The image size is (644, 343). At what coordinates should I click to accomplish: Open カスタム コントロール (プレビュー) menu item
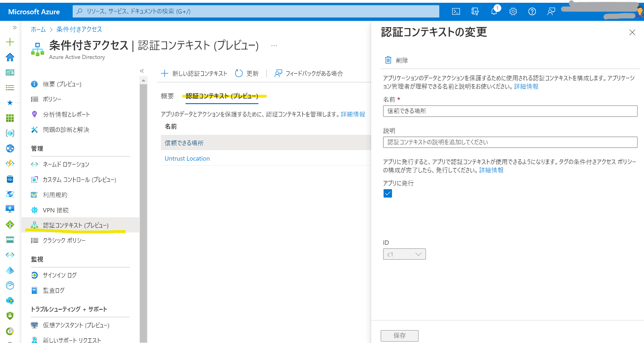pyautogui.click(x=80, y=179)
